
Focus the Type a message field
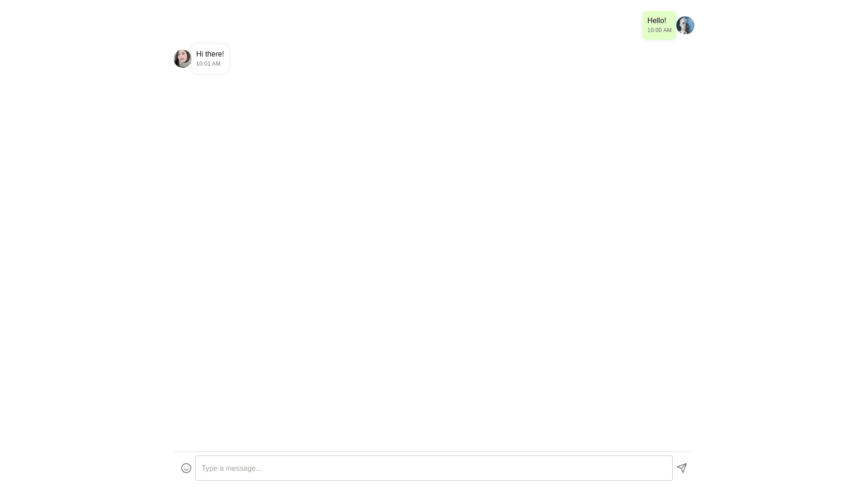click(x=434, y=468)
